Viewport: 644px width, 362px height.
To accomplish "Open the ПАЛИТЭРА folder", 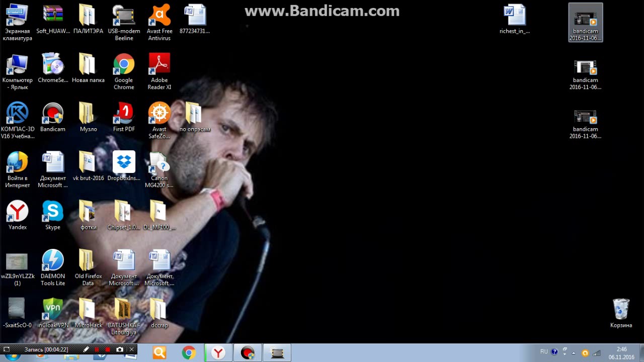I will pyautogui.click(x=88, y=20).
